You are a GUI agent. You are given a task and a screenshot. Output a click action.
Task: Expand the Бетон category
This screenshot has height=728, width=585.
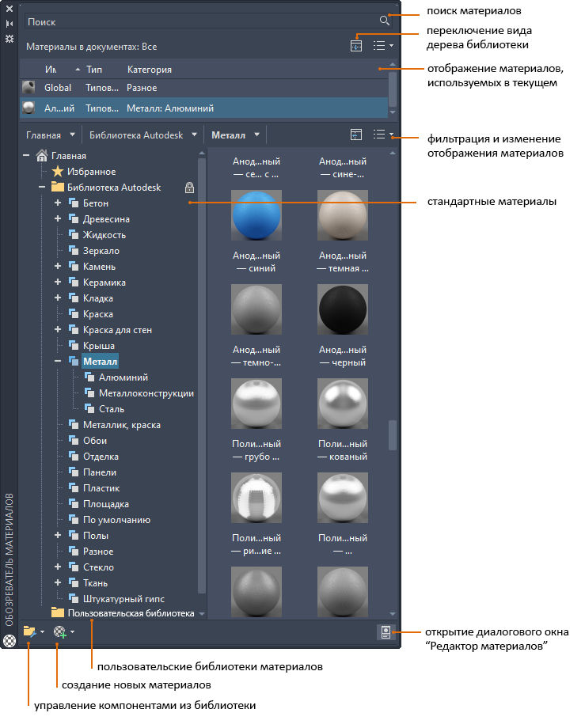[x=58, y=203]
